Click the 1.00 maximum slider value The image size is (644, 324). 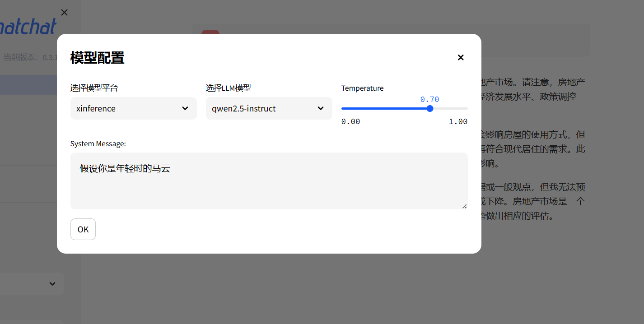click(458, 121)
